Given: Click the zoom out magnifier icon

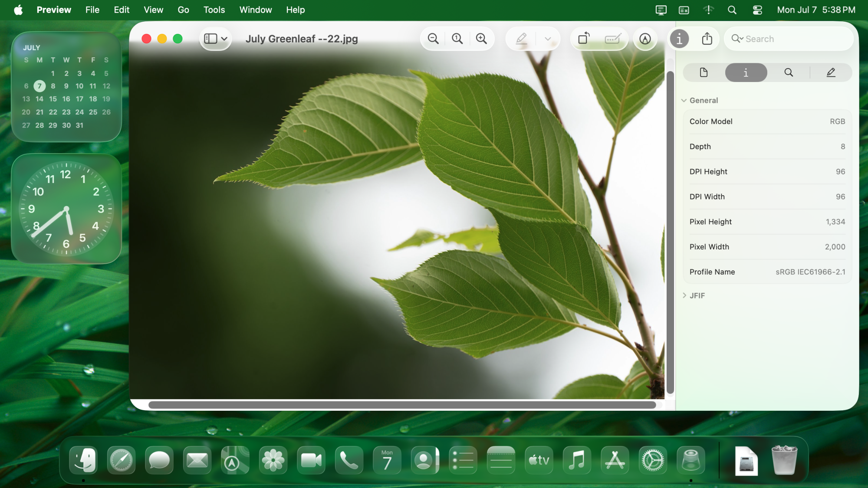Looking at the screenshot, I should [433, 39].
